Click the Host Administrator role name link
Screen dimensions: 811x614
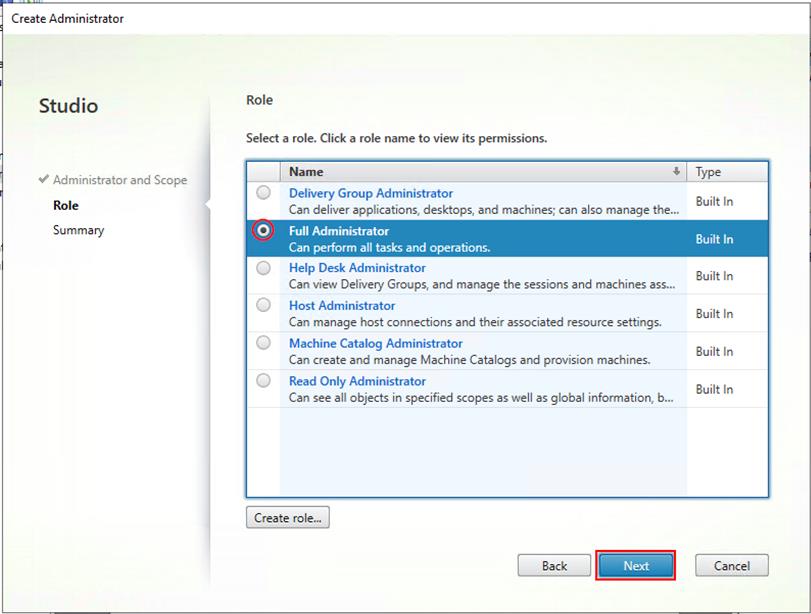[x=343, y=305]
